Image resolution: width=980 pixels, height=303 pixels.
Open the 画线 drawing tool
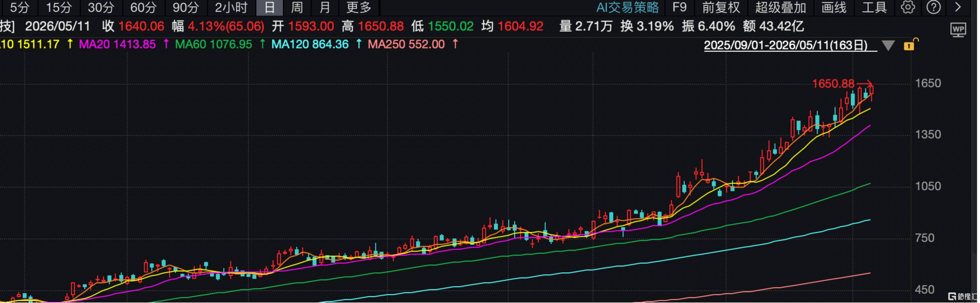coord(834,7)
